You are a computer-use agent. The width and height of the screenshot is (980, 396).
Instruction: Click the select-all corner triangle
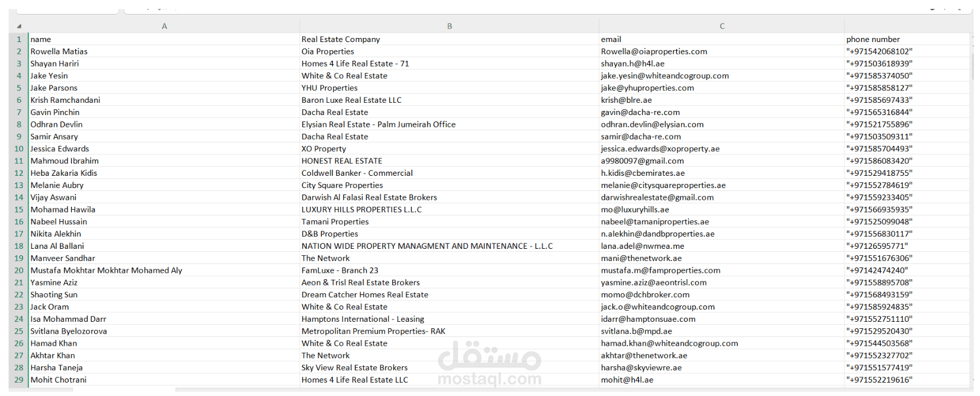[x=19, y=26]
